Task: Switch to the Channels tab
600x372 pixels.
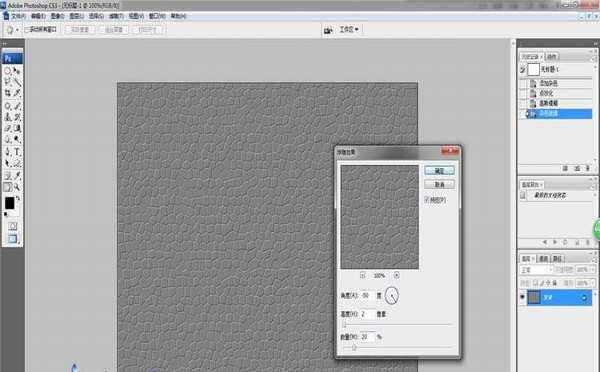Action: [543, 259]
